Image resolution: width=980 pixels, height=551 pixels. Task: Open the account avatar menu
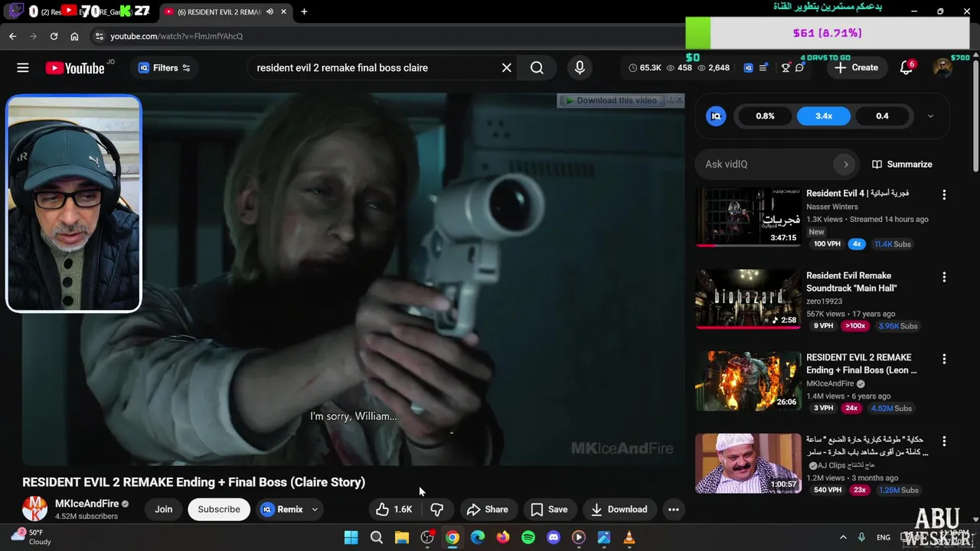coord(942,67)
